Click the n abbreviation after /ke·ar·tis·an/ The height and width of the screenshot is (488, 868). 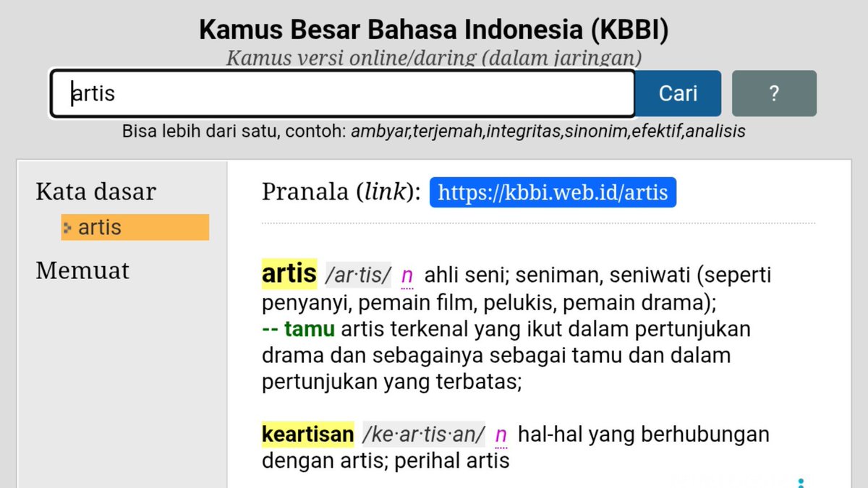(x=501, y=435)
